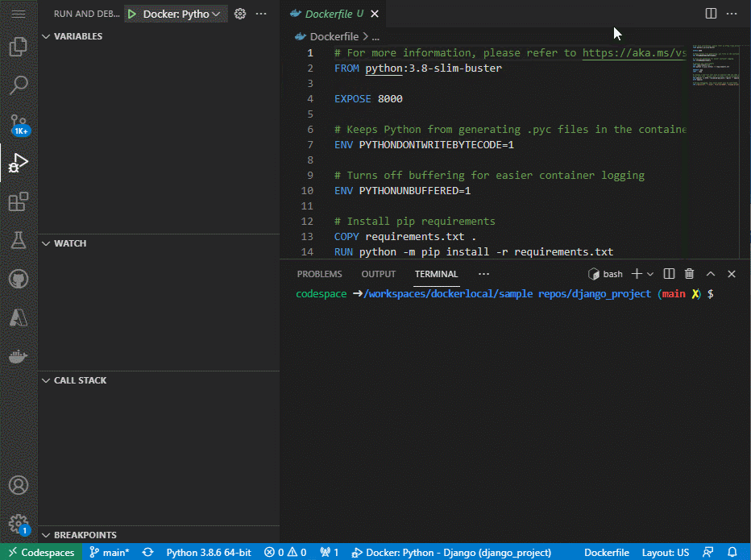
Task: Close the terminal panel
Action: 732,273
